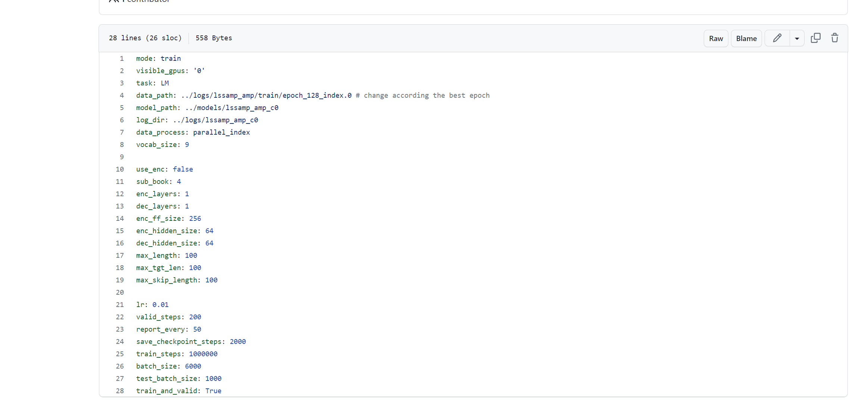Select line number 1 beside mode: train
868x407 pixels.
(122, 58)
